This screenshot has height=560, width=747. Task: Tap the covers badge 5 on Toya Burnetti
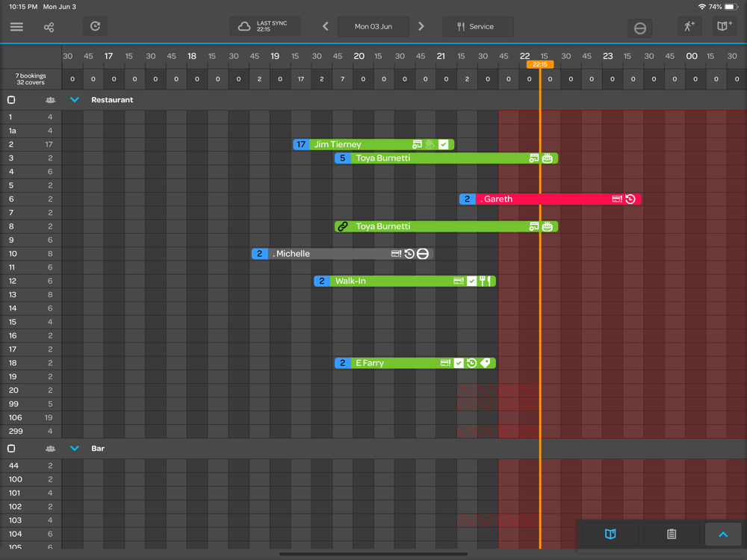pos(343,158)
